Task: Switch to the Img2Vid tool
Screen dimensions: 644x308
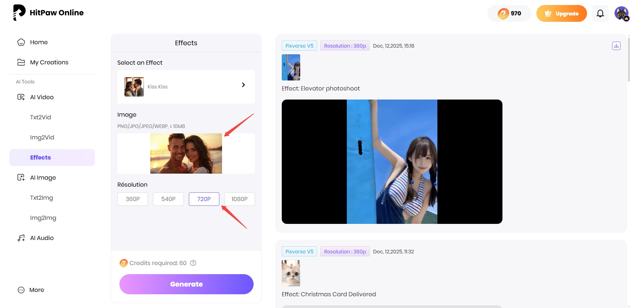Action: 42,137
